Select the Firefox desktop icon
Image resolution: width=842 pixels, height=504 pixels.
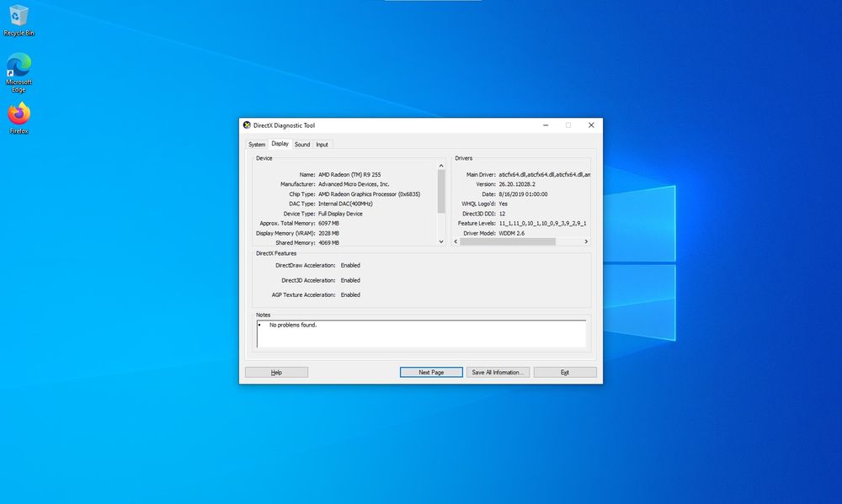19,118
